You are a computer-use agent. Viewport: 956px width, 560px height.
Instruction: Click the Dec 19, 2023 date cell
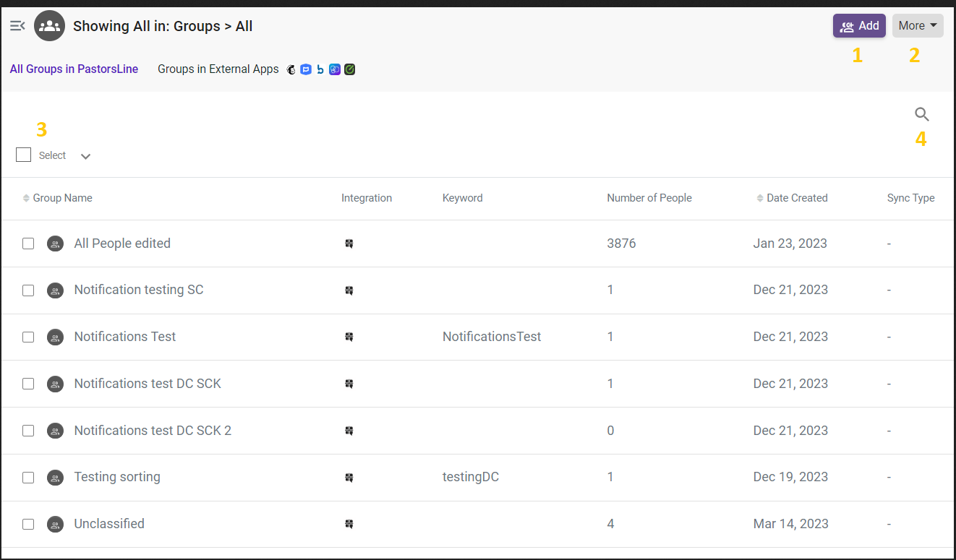click(x=791, y=477)
